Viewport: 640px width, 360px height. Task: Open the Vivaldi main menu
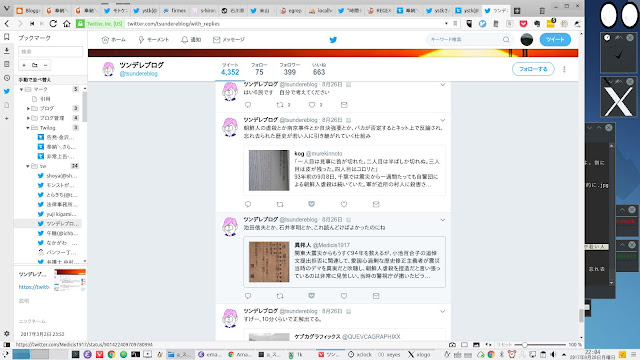7,9
